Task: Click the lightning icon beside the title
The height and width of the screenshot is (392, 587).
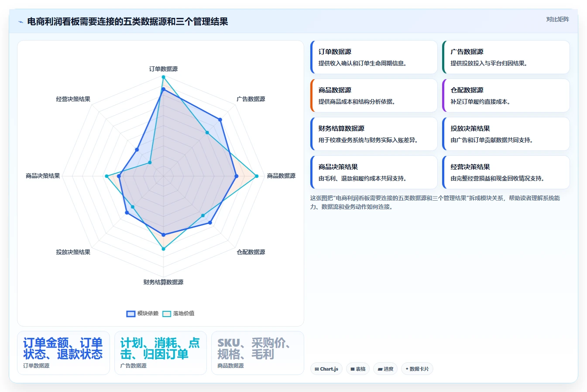Action: 21,22
